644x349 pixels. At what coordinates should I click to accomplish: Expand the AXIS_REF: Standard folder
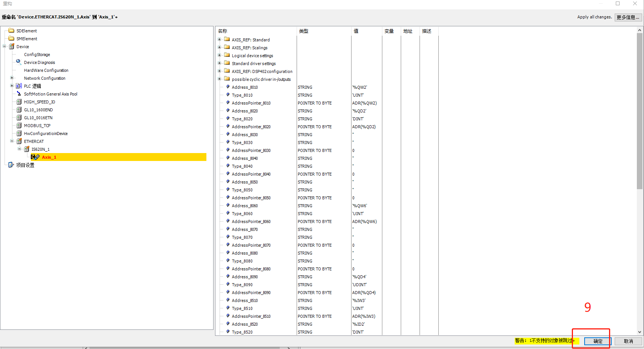[x=220, y=39]
